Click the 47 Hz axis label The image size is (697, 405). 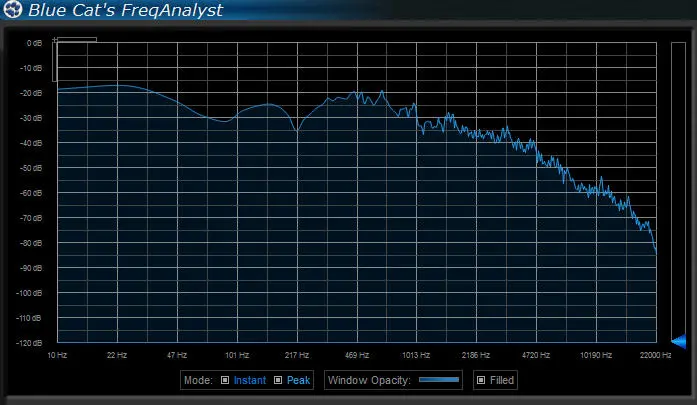point(176,355)
